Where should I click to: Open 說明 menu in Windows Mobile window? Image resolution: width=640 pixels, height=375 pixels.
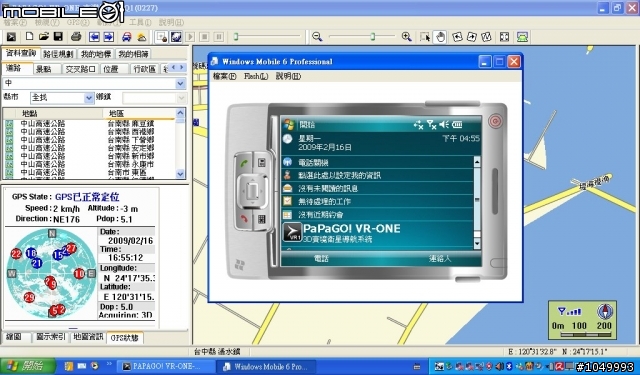pos(288,76)
